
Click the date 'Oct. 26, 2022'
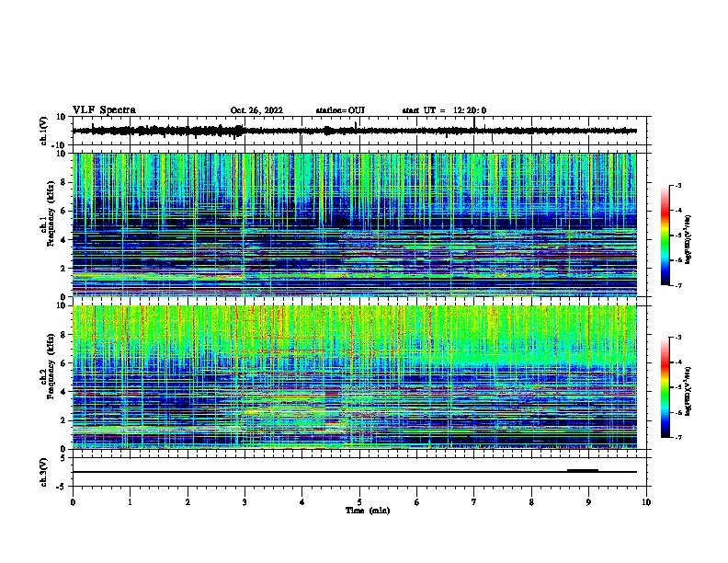tap(256, 110)
